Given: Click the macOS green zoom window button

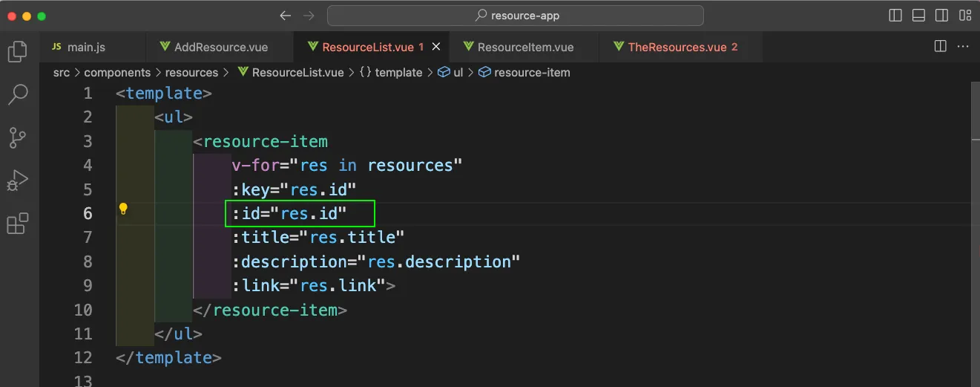Looking at the screenshot, I should 42,16.
